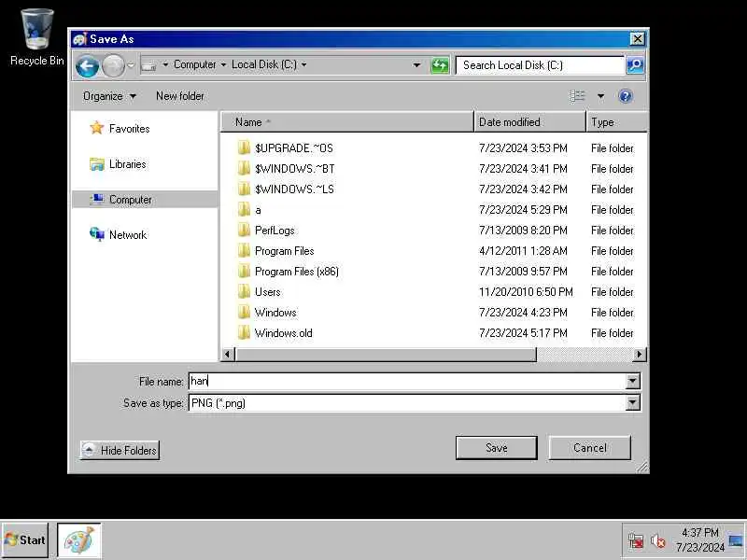The width and height of the screenshot is (747, 560).
Task: Select the folder icon named a
Action: [244, 209]
